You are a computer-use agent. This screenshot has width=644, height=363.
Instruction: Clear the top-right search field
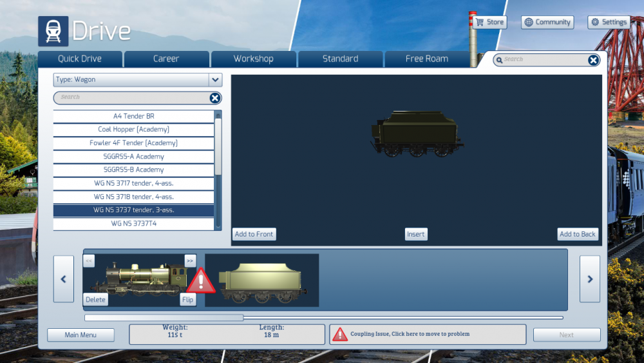pyautogui.click(x=593, y=60)
